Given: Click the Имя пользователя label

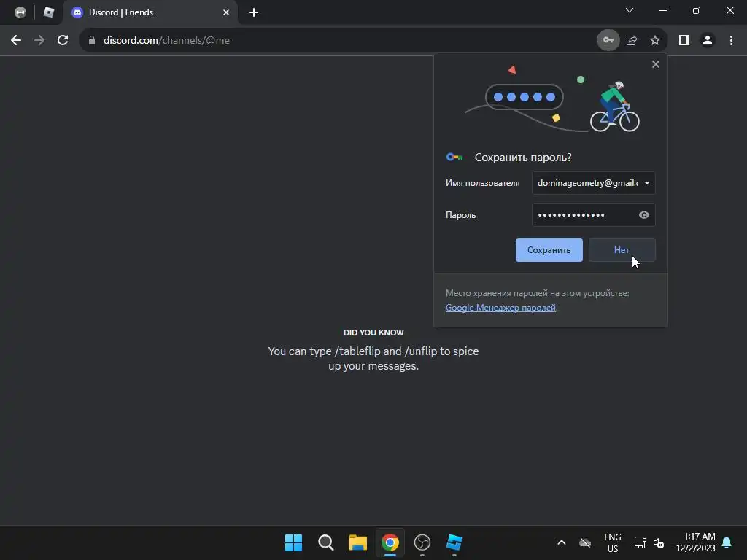Looking at the screenshot, I should [483, 183].
